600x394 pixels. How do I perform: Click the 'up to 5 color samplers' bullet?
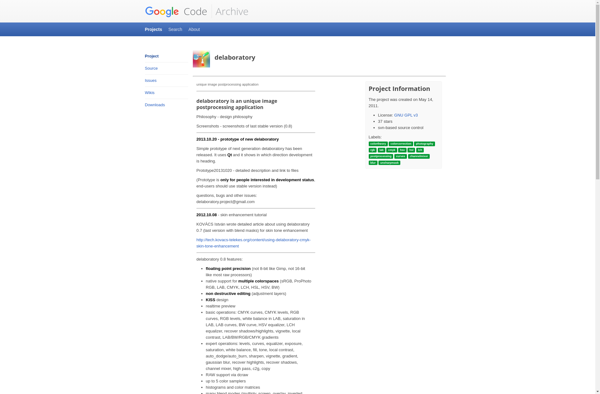click(226, 381)
